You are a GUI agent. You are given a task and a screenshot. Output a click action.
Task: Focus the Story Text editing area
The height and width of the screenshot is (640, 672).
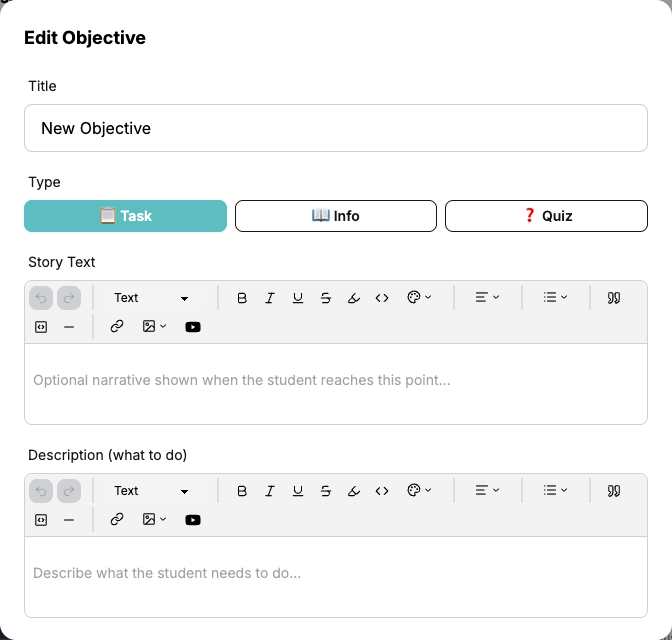click(336, 381)
